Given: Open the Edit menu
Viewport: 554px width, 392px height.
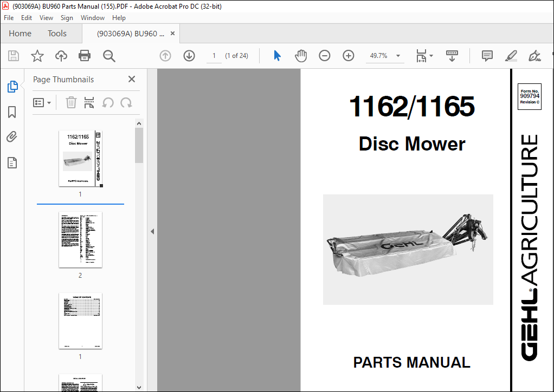Looking at the screenshot, I should point(27,18).
